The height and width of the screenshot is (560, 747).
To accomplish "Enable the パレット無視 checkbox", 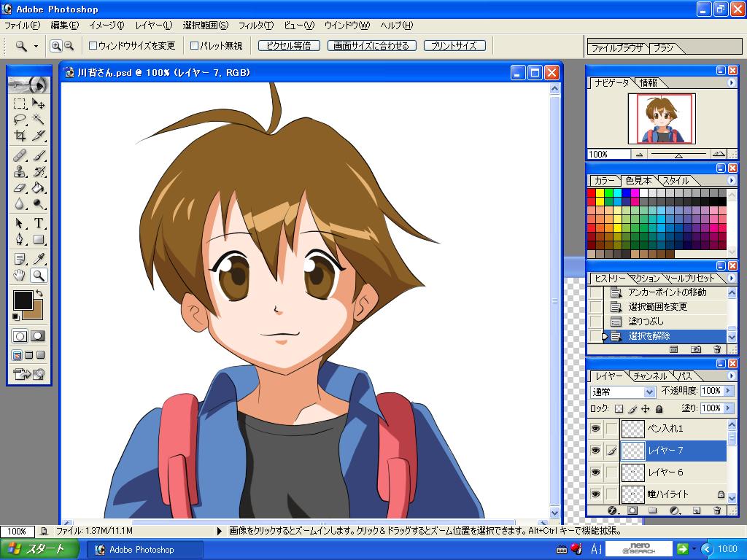I will tap(194, 46).
